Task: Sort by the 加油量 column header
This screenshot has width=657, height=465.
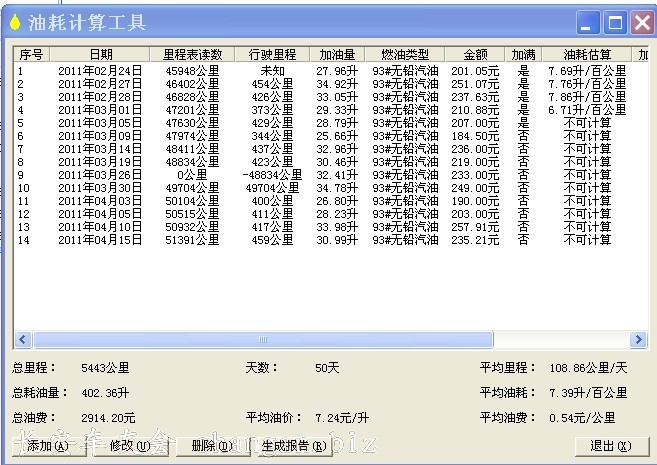Action: tap(337, 54)
